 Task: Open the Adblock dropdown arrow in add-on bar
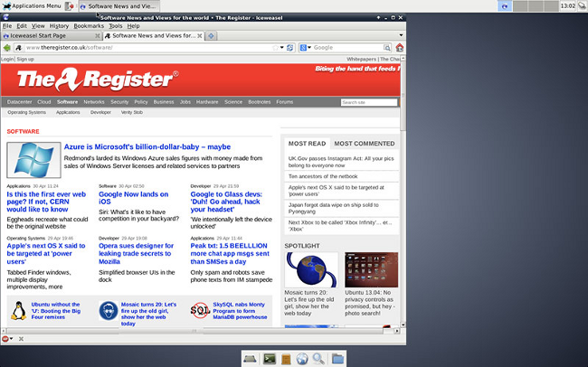click(x=12, y=339)
